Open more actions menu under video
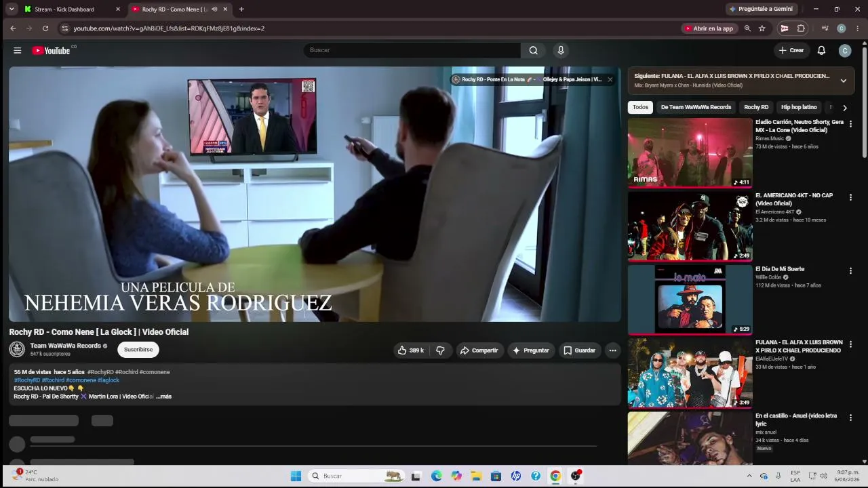Screen dimensions: 868x488 612,350
